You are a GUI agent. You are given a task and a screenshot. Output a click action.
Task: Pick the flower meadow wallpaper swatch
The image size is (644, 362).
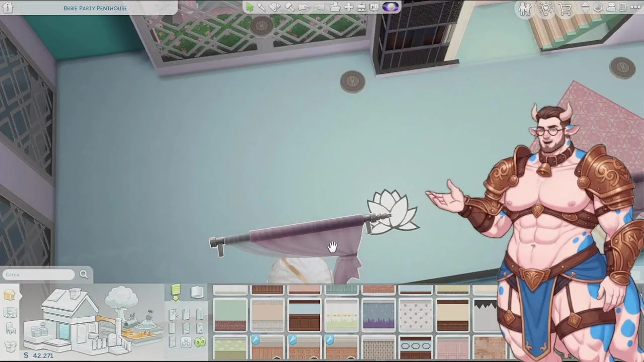coord(341,316)
